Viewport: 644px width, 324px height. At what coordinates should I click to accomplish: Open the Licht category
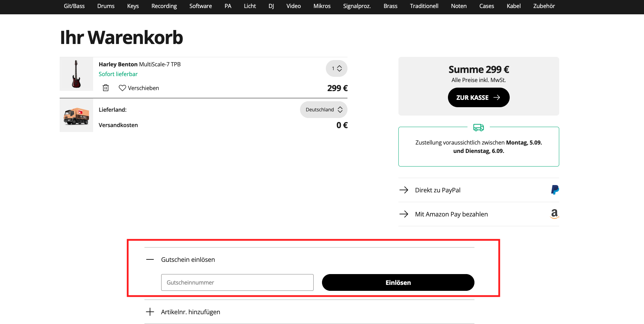click(x=250, y=6)
